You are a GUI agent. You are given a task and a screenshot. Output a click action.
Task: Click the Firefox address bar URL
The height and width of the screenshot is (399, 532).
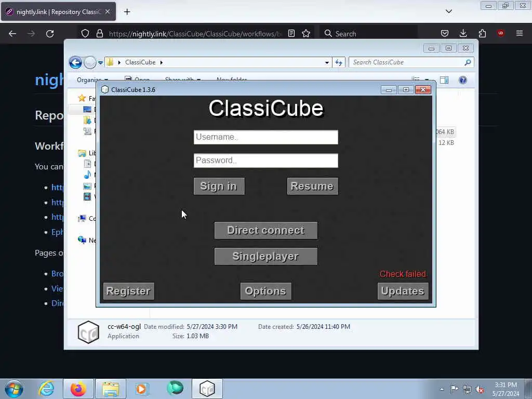click(195, 34)
